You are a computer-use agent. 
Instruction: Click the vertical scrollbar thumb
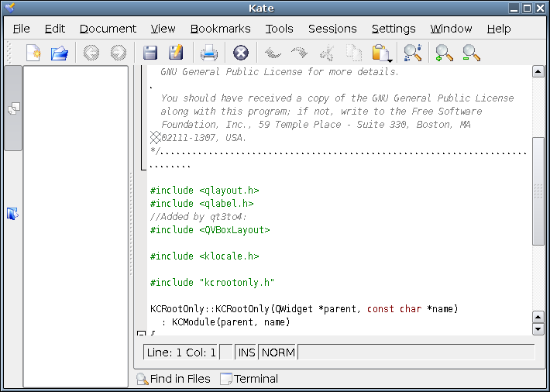(x=538, y=191)
